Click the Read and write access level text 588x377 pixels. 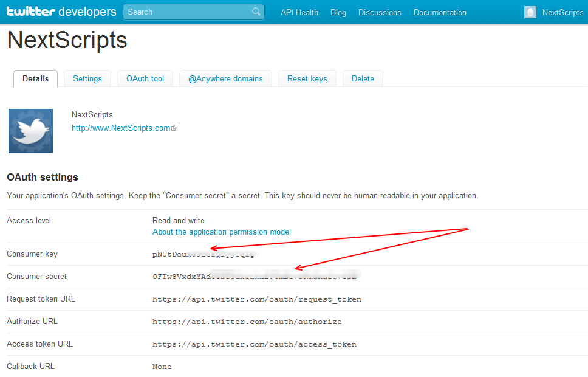coord(179,220)
